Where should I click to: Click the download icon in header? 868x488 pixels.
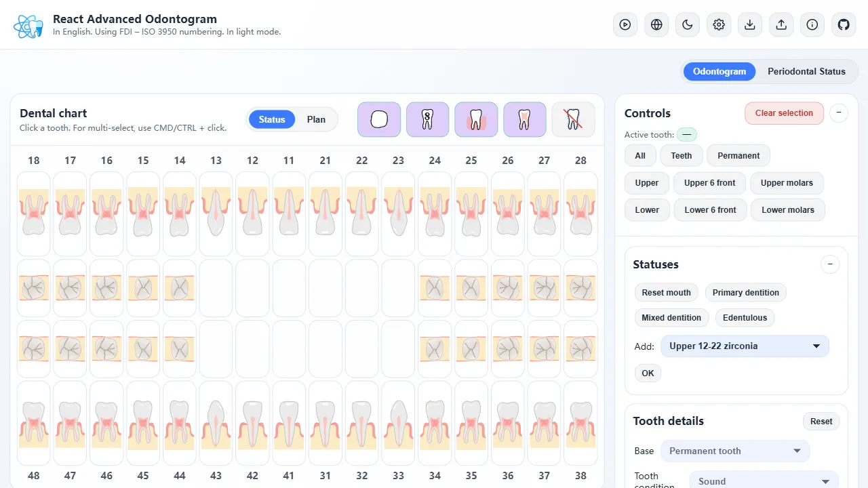[750, 25]
